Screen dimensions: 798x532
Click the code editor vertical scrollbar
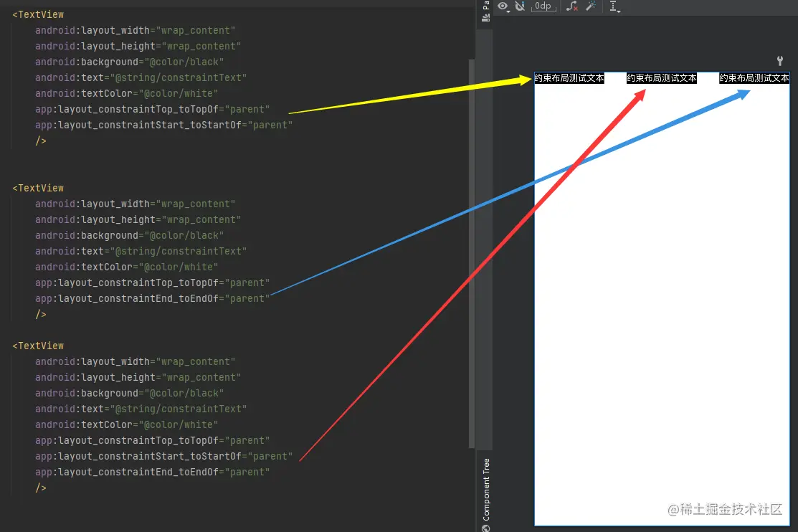[x=472, y=254]
